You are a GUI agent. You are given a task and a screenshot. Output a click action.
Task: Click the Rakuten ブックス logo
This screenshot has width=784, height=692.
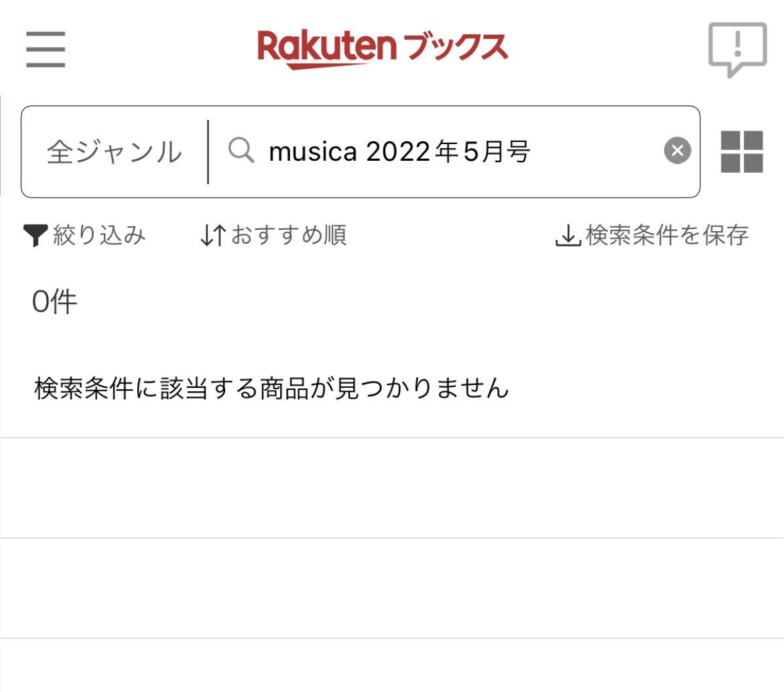[383, 50]
